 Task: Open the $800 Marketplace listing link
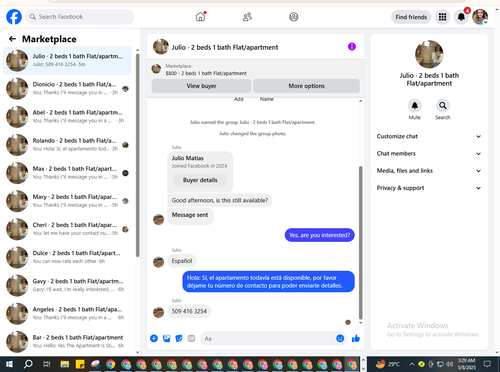pos(206,73)
